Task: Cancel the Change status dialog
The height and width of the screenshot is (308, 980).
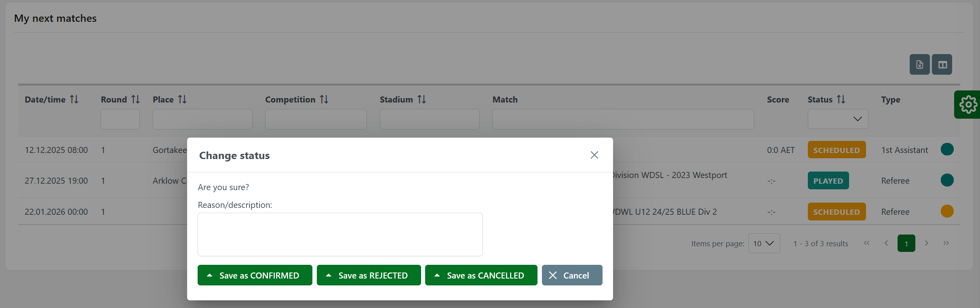Action: coord(572,275)
